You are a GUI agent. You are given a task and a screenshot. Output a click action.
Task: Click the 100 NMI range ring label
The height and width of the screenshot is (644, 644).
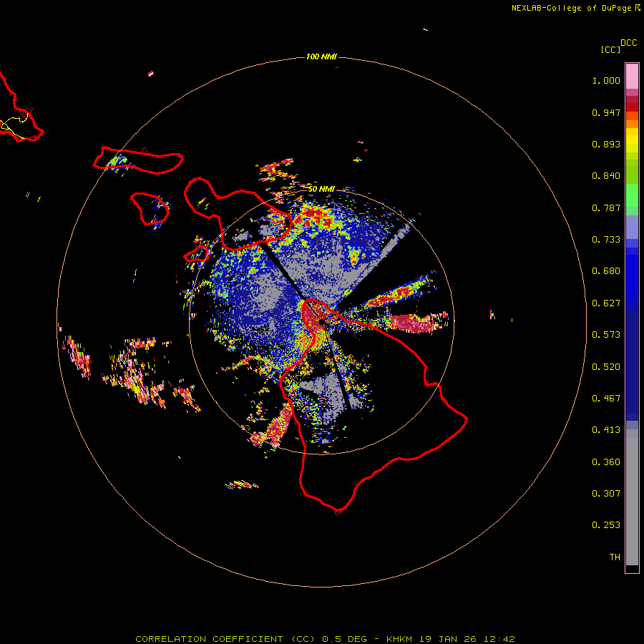pyautogui.click(x=321, y=57)
